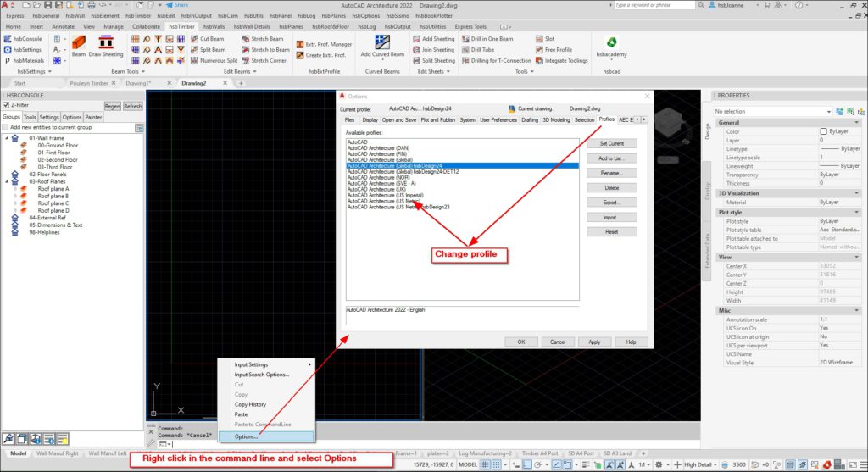The height and width of the screenshot is (472, 868).
Task: Toggle grid display in the status bar
Action: click(x=485, y=465)
